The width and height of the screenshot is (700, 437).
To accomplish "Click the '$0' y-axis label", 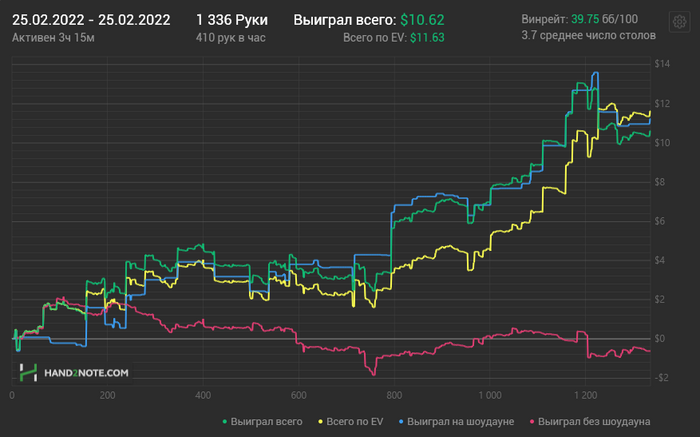I will 660,339.
